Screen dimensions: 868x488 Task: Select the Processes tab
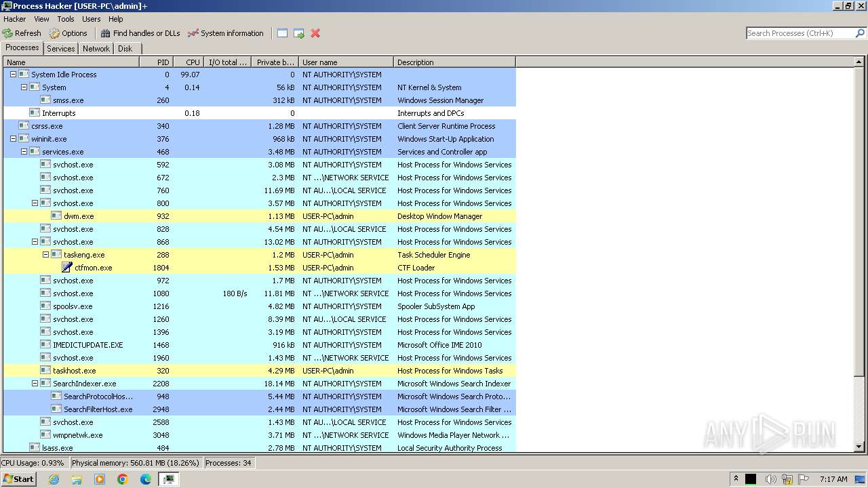point(22,48)
